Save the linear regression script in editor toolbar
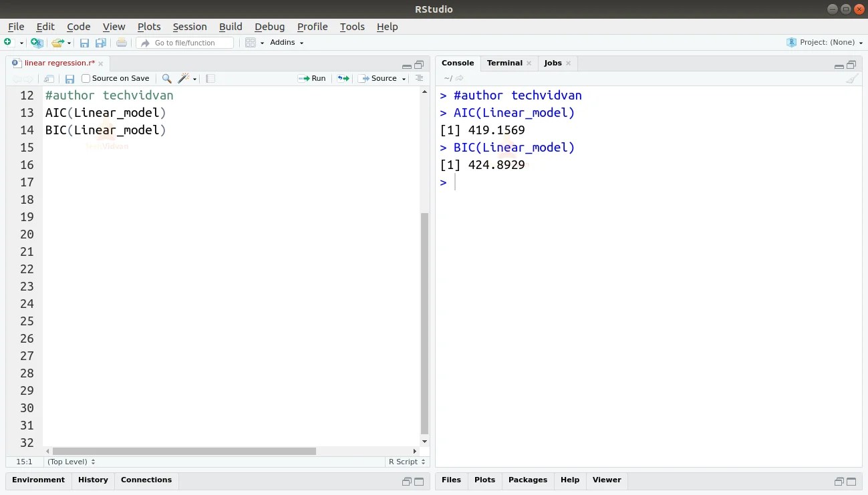868x495 pixels. coord(69,79)
